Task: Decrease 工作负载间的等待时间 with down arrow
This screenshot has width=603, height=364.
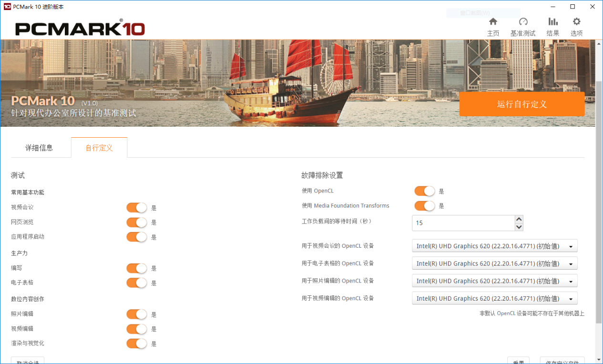Action: 519,227
